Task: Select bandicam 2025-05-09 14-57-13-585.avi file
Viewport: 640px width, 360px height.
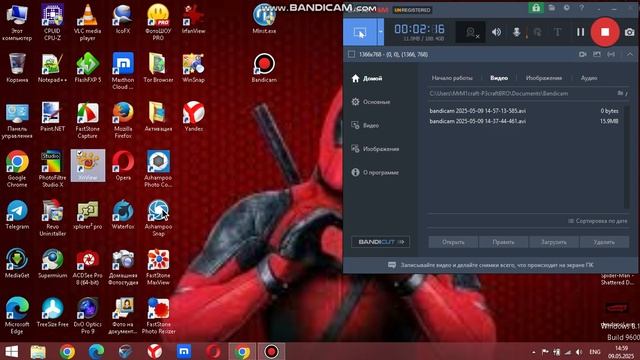Action: tap(524, 111)
